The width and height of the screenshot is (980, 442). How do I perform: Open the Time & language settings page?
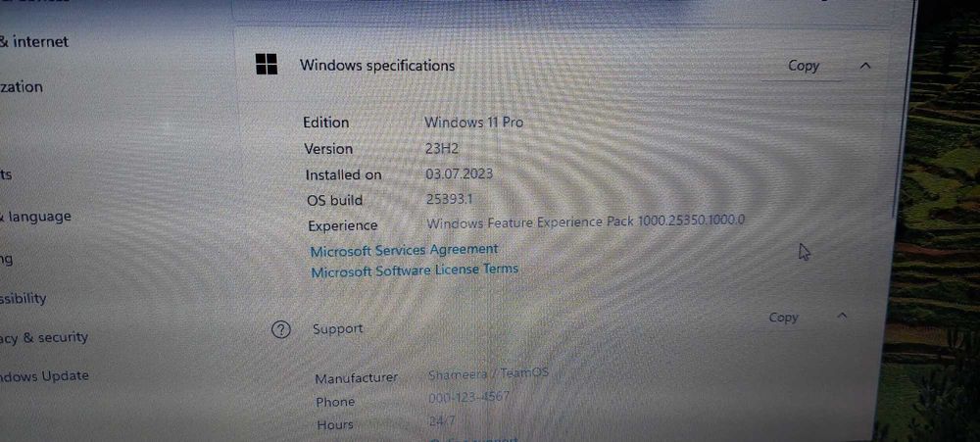click(x=35, y=217)
